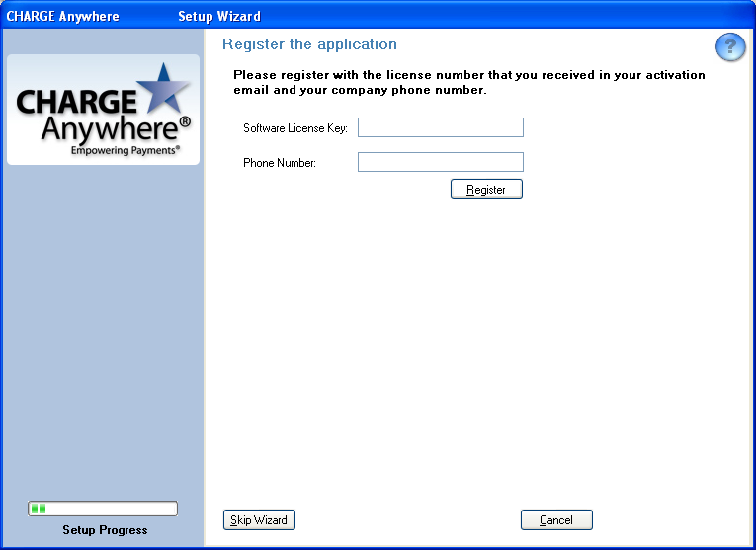The height and width of the screenshot is (550, 756).
Task: Click the "Software License Key:" label
Action: (x=294, y=128)
